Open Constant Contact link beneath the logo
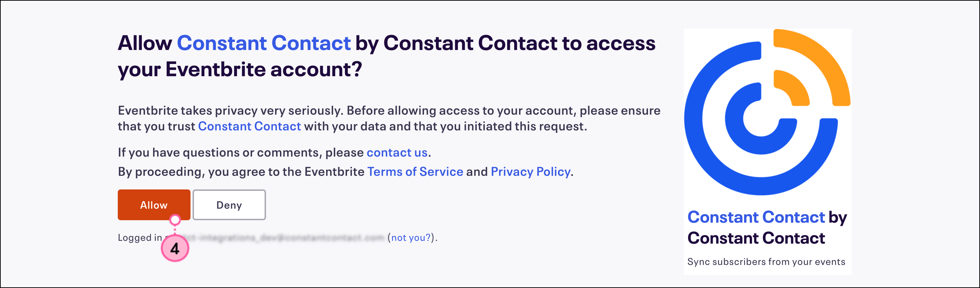980x288 pixels. [756, 217]
